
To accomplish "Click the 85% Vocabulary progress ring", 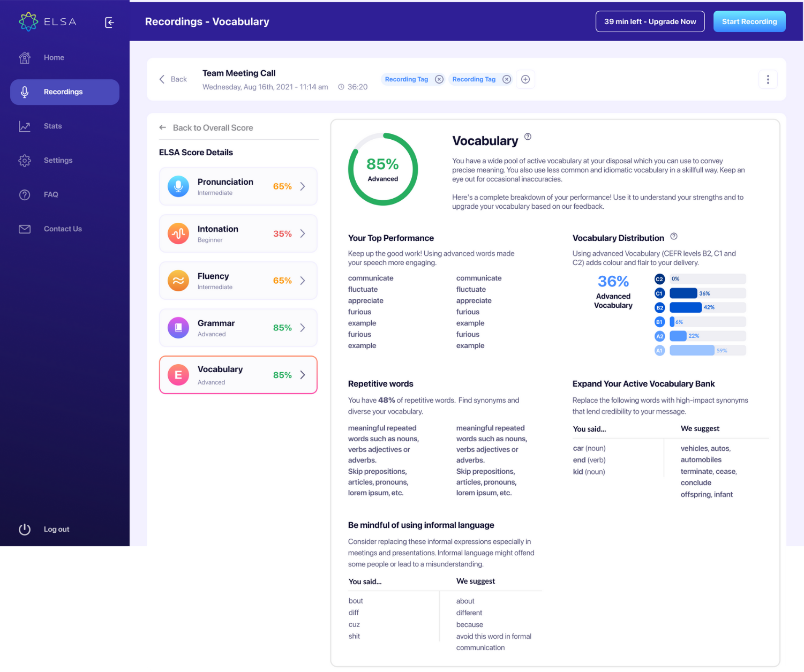I will pyautogui.click(x=382, y=169).
